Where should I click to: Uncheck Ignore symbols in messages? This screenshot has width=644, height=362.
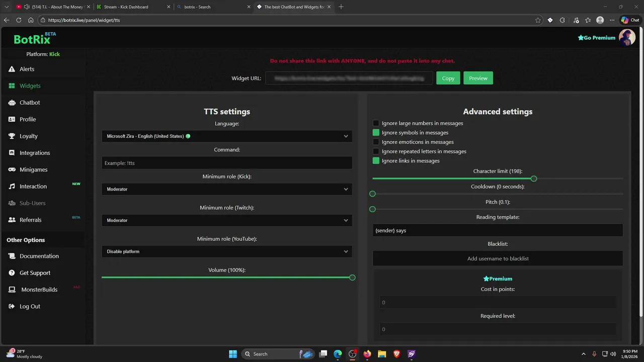[376, 133]
